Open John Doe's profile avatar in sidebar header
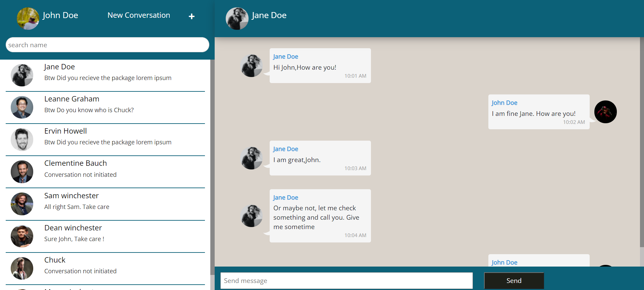Screen dimensions: 644x290 pos(28,18)
